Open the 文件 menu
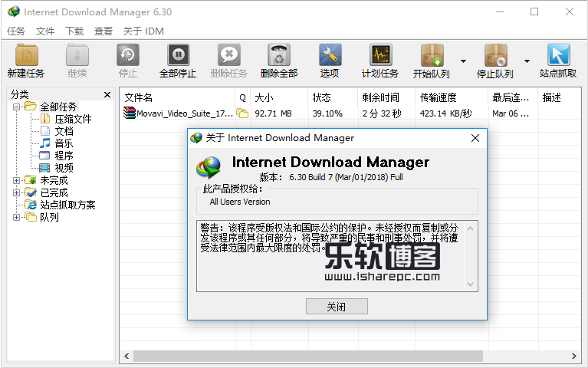588x368 pixels. 45,31
